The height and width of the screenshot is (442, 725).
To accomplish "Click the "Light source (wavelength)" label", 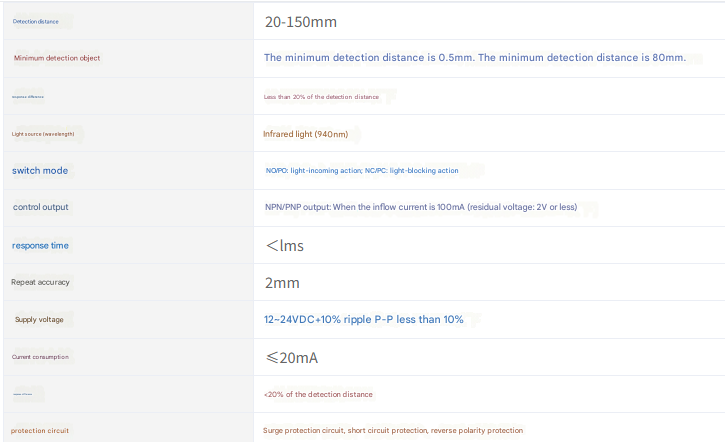I will tap(43, 133).
